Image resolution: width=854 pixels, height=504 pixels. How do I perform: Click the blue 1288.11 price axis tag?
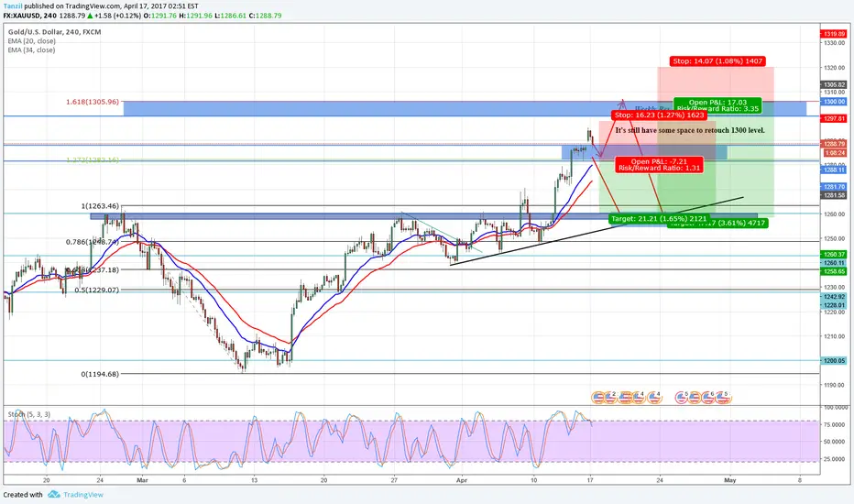click(x=834, y=170)
